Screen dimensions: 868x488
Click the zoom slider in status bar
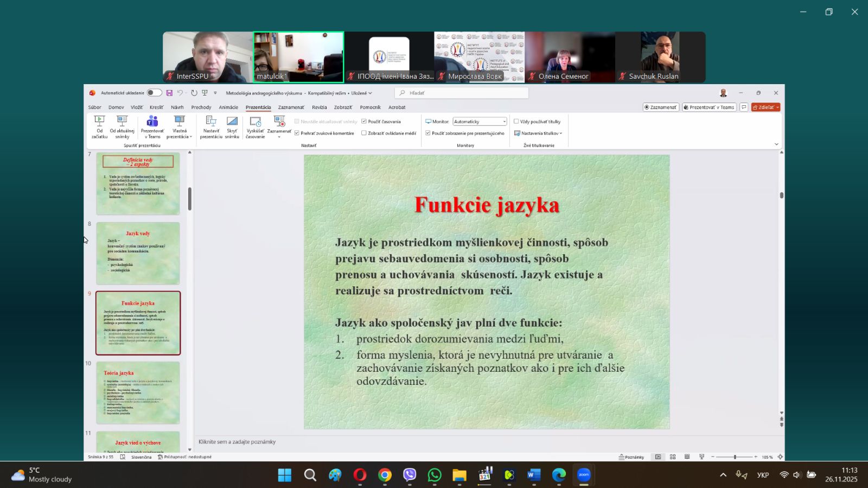735,457
